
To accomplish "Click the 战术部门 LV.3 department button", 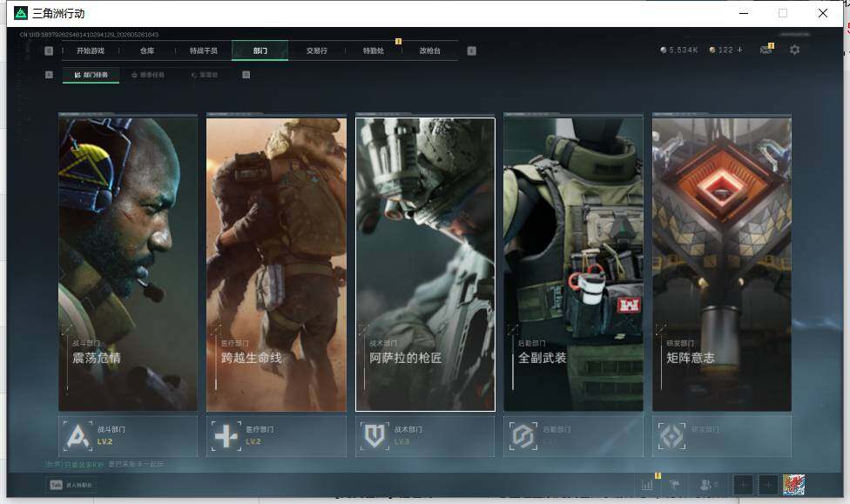I will click(x=425, y=436).
